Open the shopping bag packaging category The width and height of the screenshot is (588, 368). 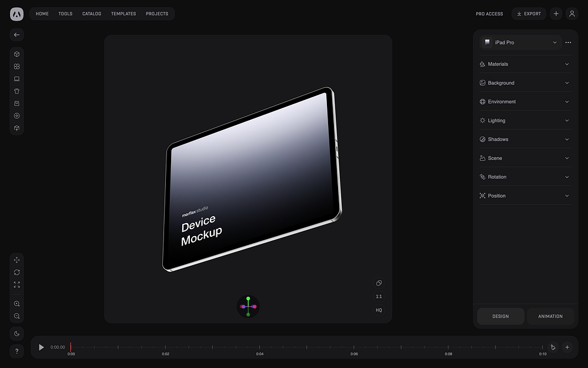click(x=16, y=103)
